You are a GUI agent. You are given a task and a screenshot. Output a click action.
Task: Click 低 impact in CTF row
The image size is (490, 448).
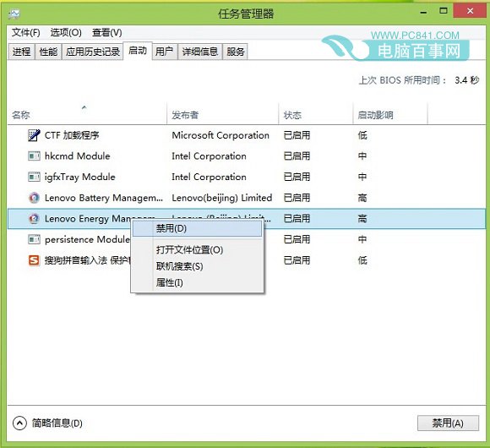[362, 135]
